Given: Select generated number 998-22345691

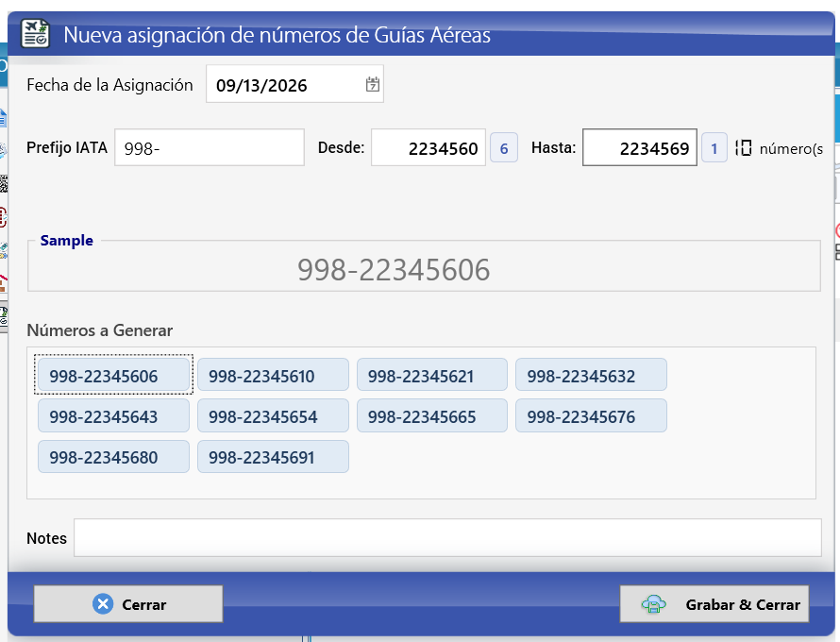Looking at the screenshot, I should 273,457.
